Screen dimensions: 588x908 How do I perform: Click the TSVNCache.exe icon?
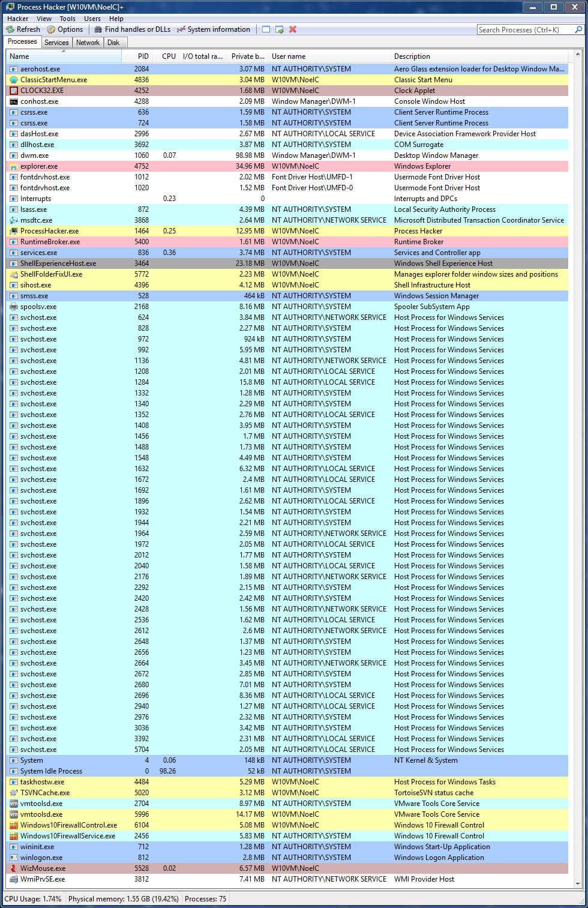(x=14, y=793)
